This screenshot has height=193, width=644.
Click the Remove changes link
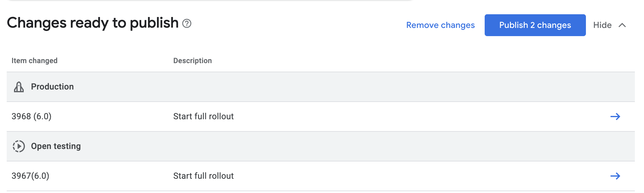click(x=440, y=25)
